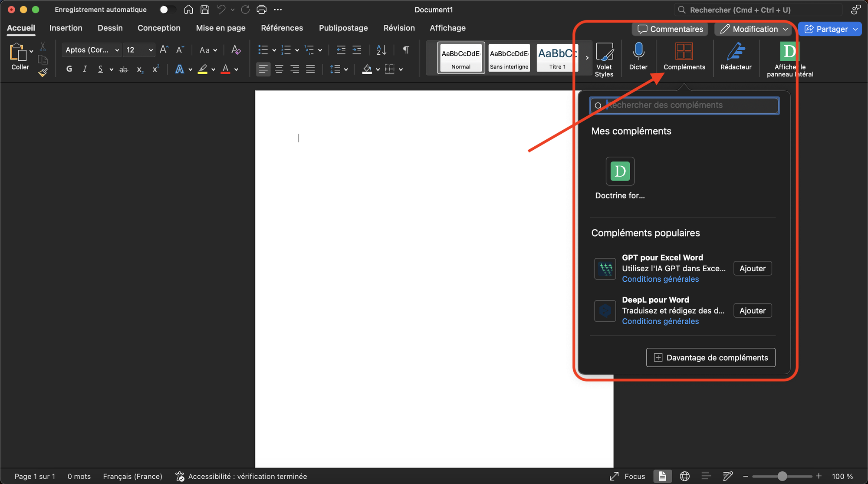
Task: Toggle Enregistrement automatique switch
Action: click(167, 10)
